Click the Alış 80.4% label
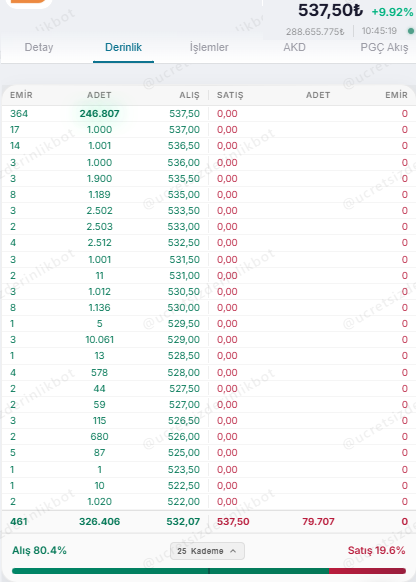 pyautogui.click(x=39, y=550)
